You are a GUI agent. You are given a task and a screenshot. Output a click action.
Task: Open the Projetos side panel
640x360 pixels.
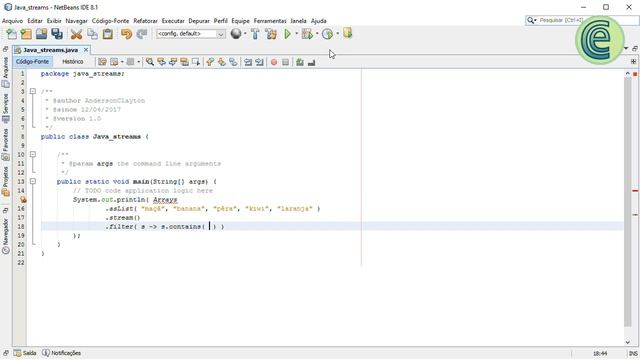click(6, 181)
